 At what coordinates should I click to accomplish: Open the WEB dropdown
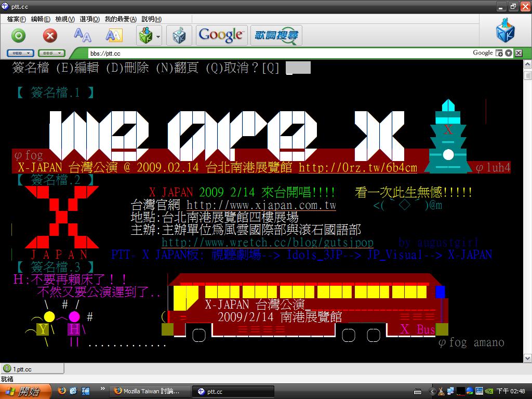pos(20,54)
